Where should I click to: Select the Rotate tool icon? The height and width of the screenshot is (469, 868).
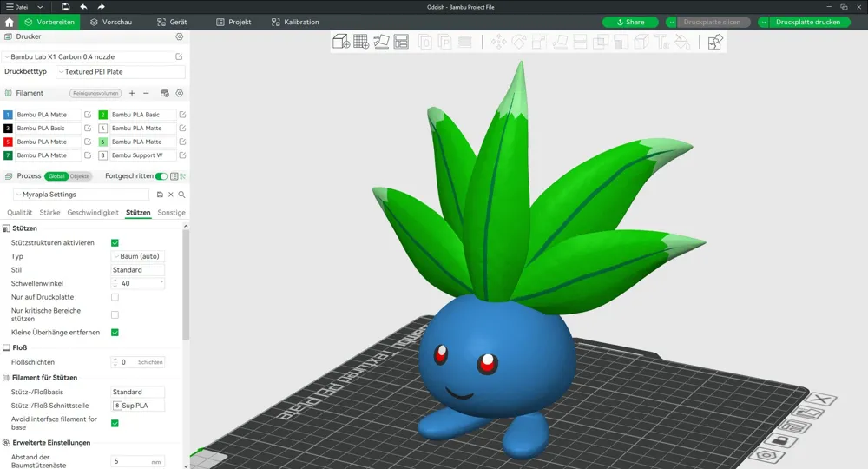519,42
